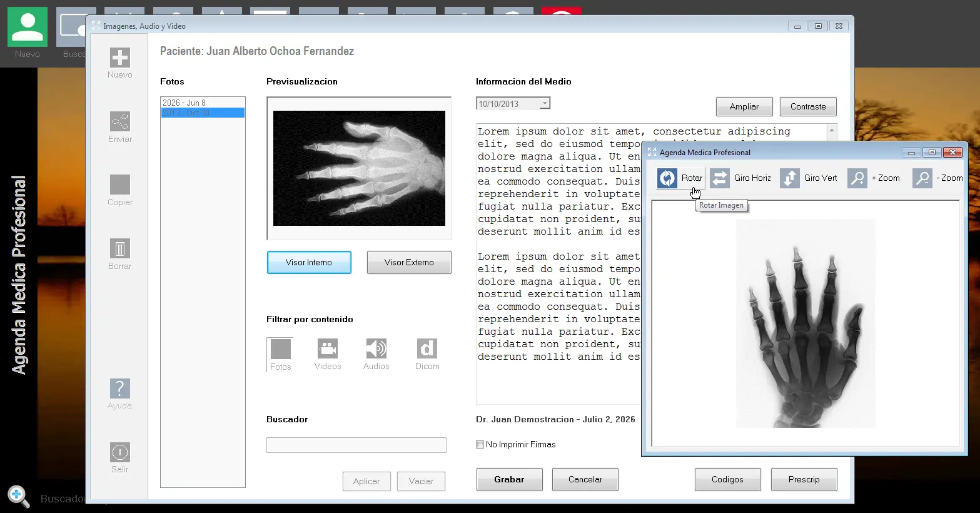Click the Prescrip button
This screenshot has height=513, width=980.
coord(804,480)
